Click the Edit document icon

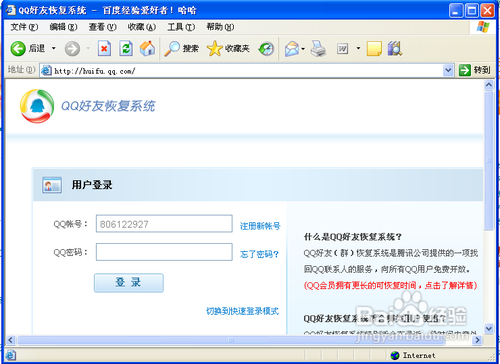[x=342, y=49]
